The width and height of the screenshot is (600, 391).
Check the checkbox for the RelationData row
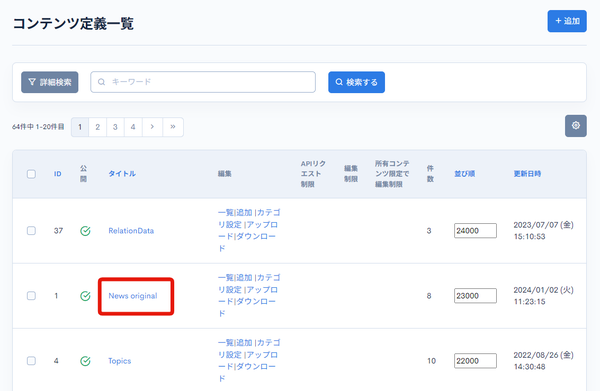pos(31,231)
